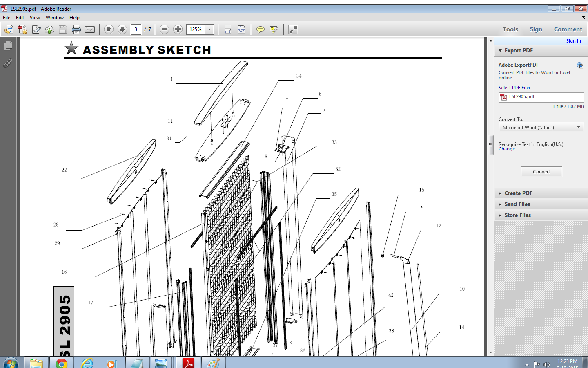Zoom out with minus button
The image size is (588, 368).
[165, 29]
